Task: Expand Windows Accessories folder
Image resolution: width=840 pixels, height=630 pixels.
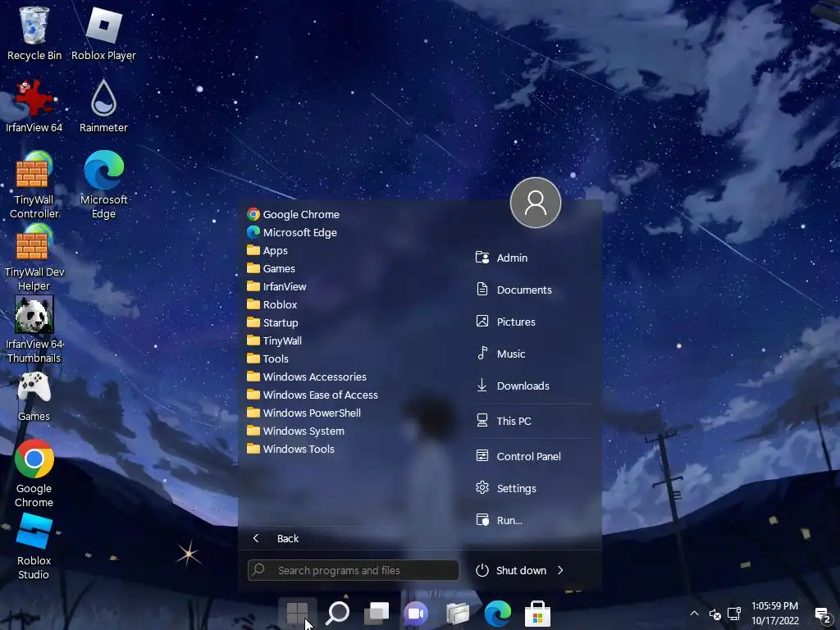Action: (307, 377)
